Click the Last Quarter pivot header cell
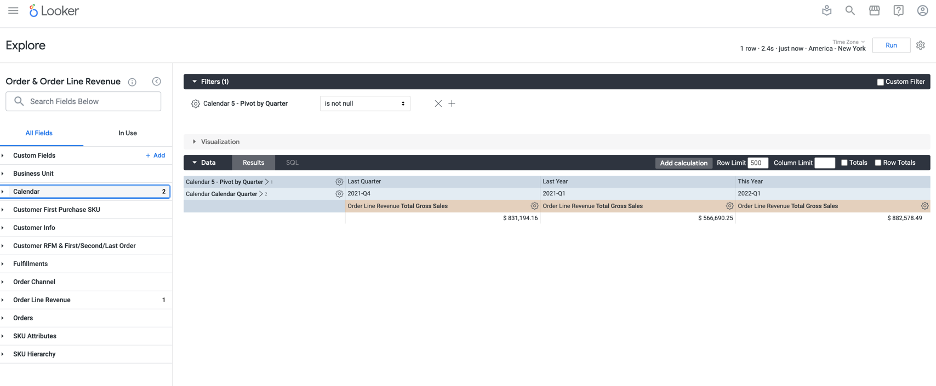Viewport: 936px width, 386px height. point(442,181)
